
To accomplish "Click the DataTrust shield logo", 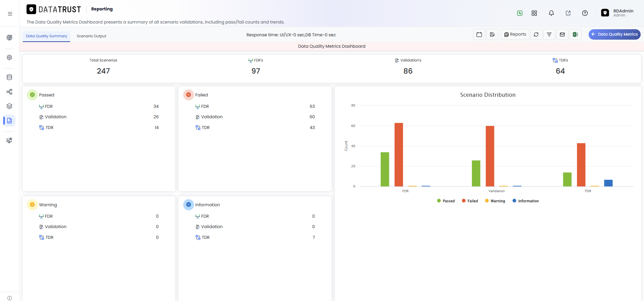I will (x=31, y=9).
